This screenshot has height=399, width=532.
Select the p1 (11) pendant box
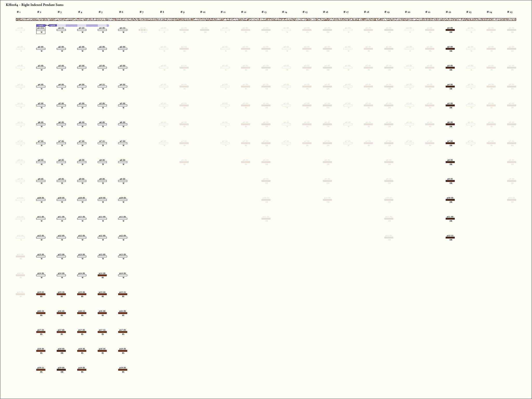coord(41,30)
